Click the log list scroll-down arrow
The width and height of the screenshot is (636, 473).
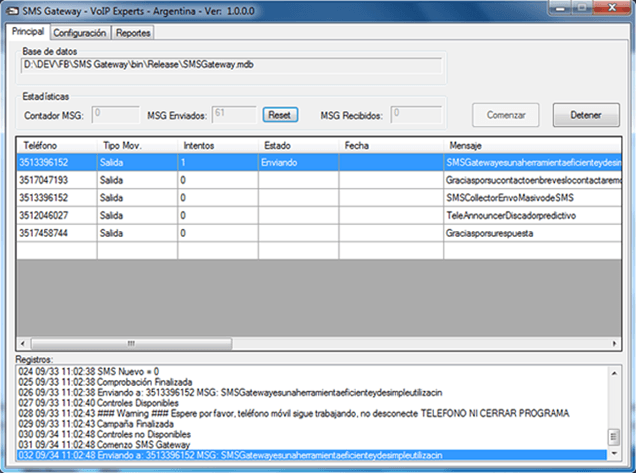[x=614, y=453]
